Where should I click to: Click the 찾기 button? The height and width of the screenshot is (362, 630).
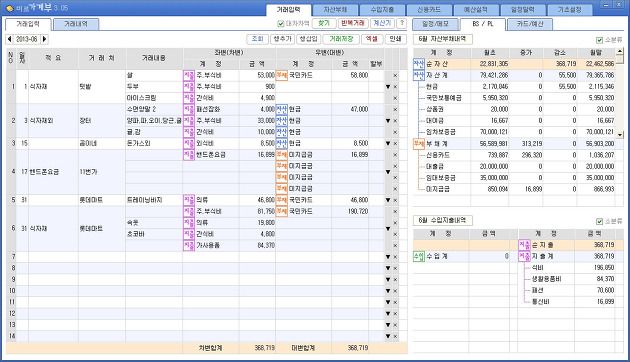pos(324,23)
